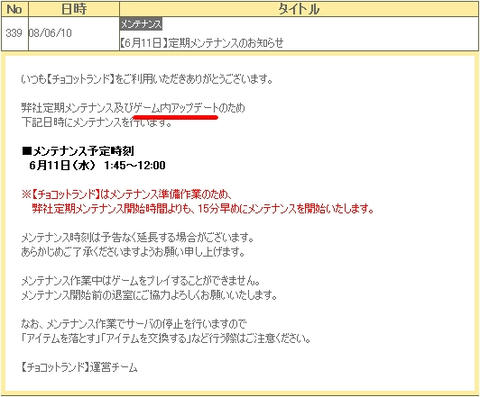
Task: Select the notice number 339 cell
Action: coord(15,33)
